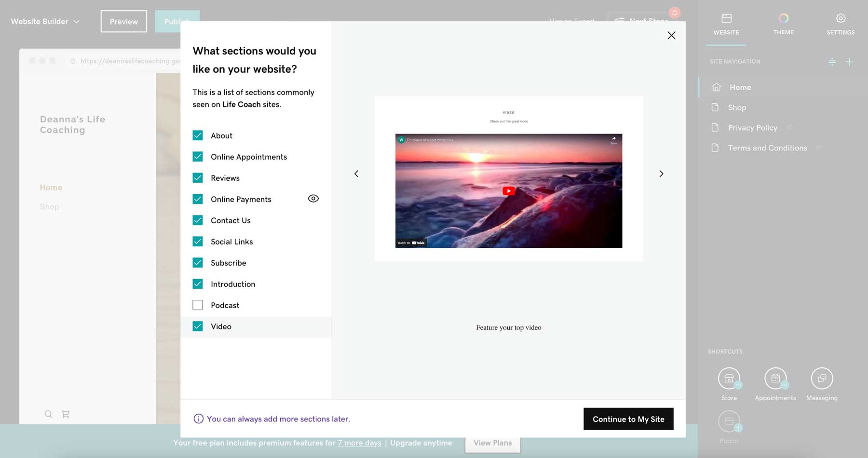The image size is (868, 458).
Task: Uncheck the Video section checkbox
Action: tap(198, 326)
